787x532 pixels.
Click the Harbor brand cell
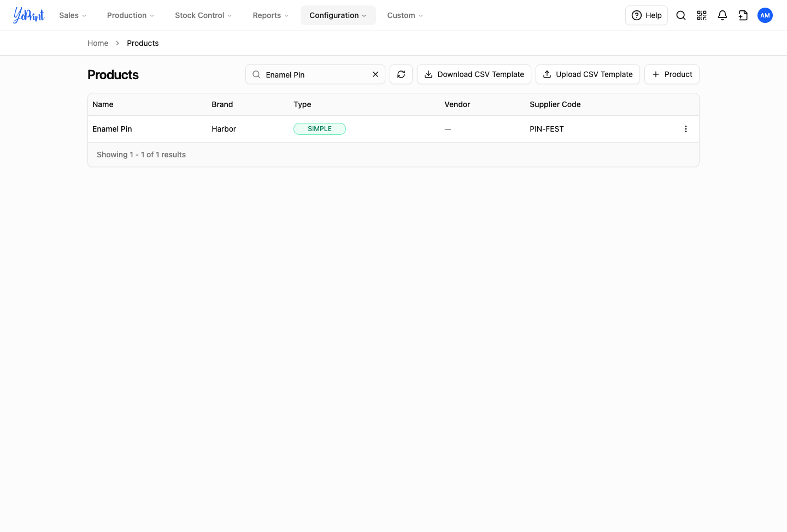[224, 129]
